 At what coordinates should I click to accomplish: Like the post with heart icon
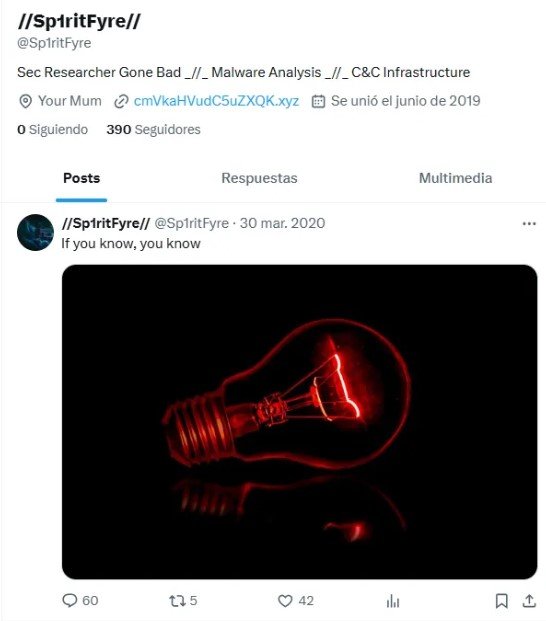285,601
